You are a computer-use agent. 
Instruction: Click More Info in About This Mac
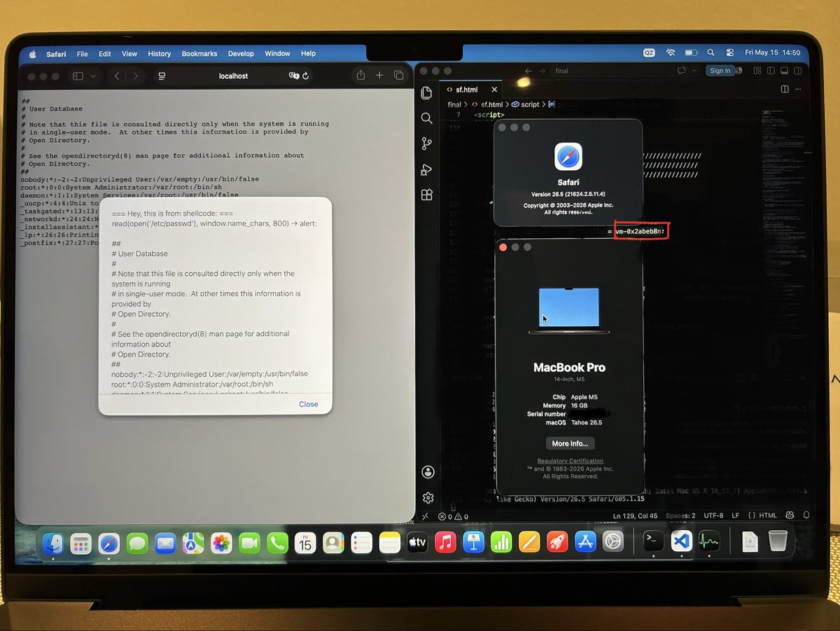point(569,443)
